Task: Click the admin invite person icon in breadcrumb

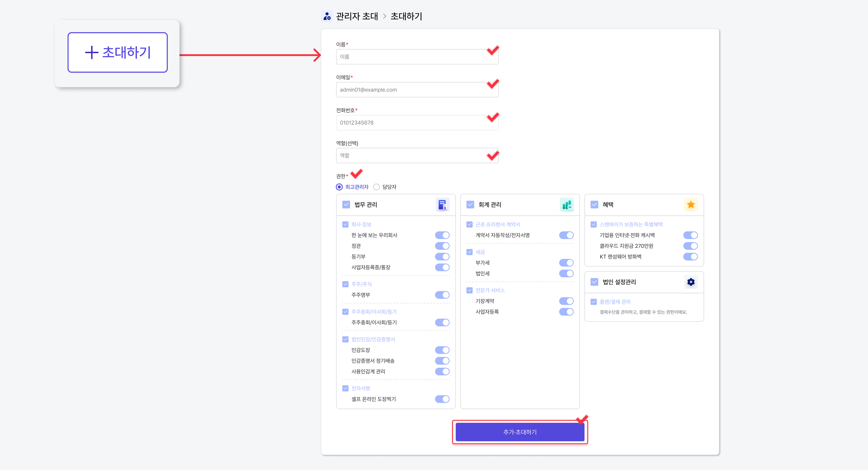Action: point(327,16)
